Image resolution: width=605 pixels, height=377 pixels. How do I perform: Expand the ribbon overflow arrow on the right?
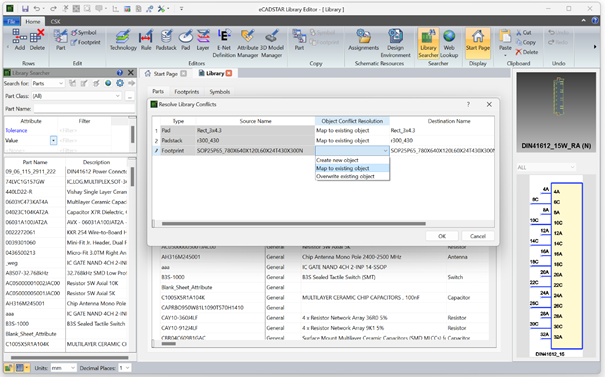595,47
